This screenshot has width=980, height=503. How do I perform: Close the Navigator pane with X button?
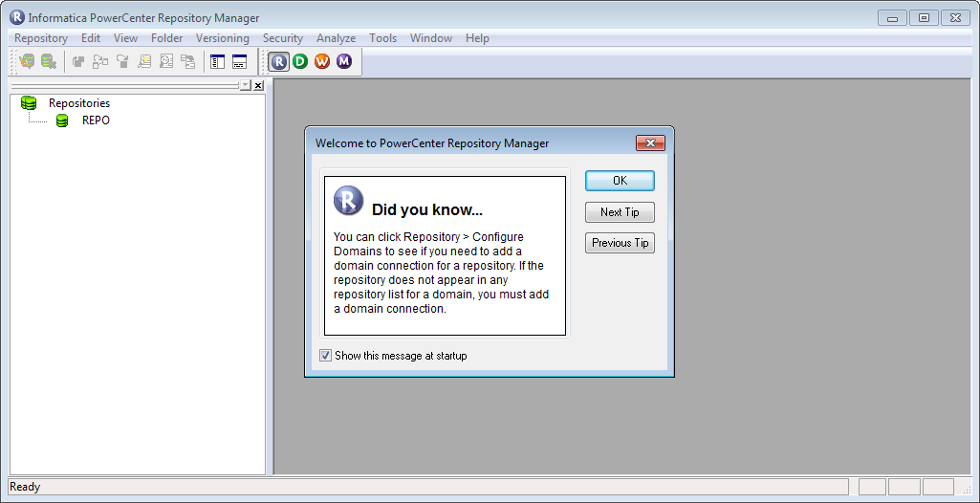tap(258, 86)
